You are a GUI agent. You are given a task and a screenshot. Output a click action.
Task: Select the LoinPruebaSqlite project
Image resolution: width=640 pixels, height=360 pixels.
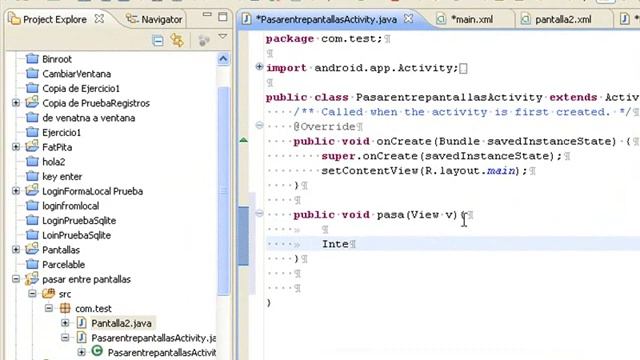[x=76, y=235]
